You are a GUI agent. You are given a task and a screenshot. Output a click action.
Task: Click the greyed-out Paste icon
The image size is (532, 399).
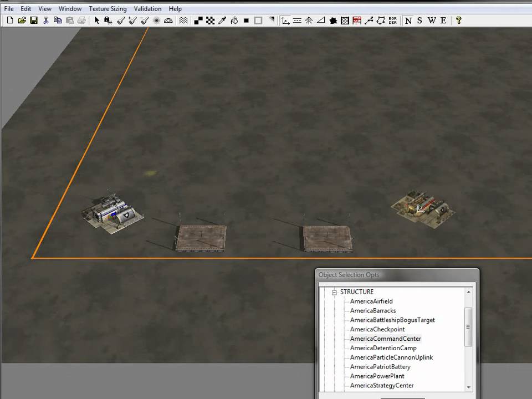(x=70, y=21)
